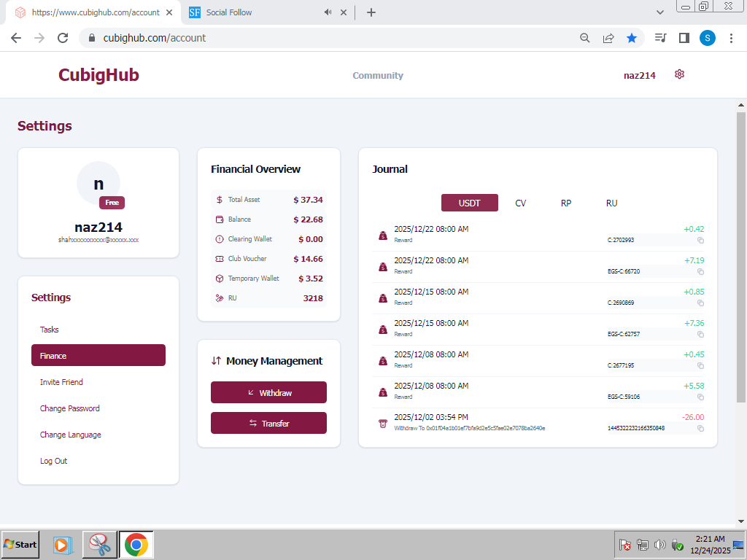Click the share page icon in address bar
Image resolution: width=747 pixels, height=560 pixels.
pyautogui.click(x=608, y=38)
